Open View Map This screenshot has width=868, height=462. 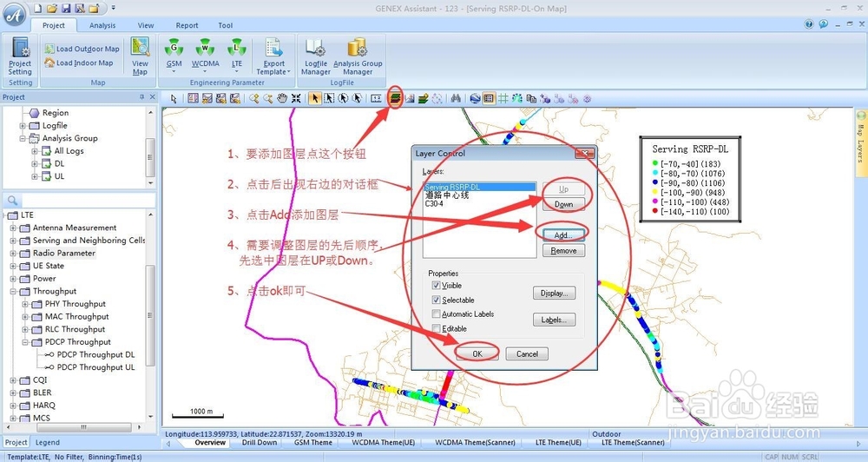tap(140, 56)
